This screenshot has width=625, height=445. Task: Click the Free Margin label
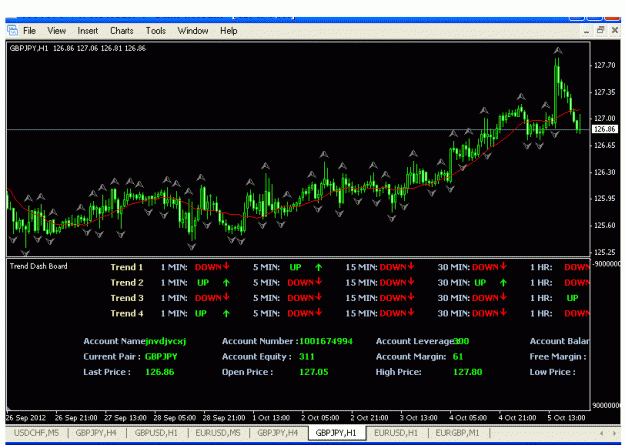pyautogui.click(x=558, y=356)
